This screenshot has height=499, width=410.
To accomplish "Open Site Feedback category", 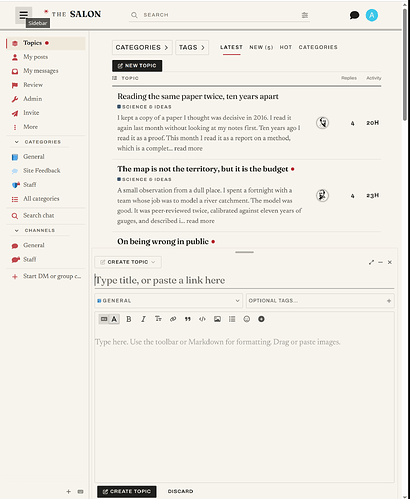I will point(46,171).
